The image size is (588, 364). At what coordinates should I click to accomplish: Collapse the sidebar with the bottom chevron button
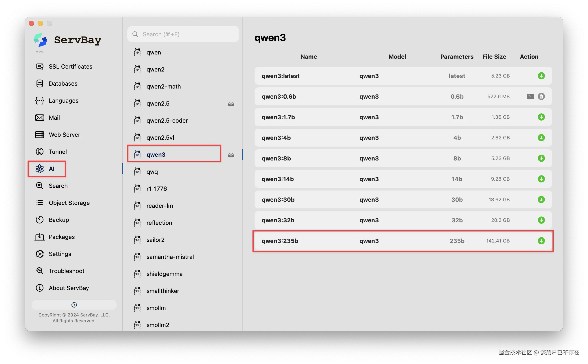coord(74,305)
